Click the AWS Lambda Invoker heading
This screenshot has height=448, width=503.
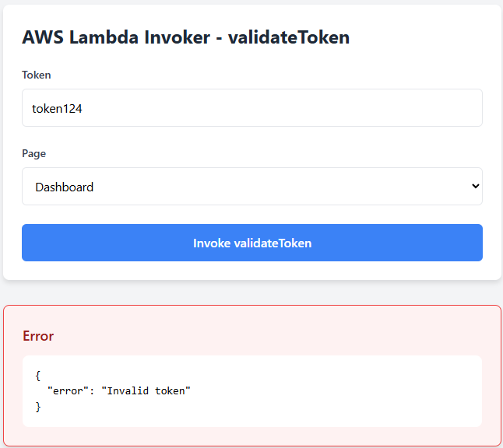185,37
